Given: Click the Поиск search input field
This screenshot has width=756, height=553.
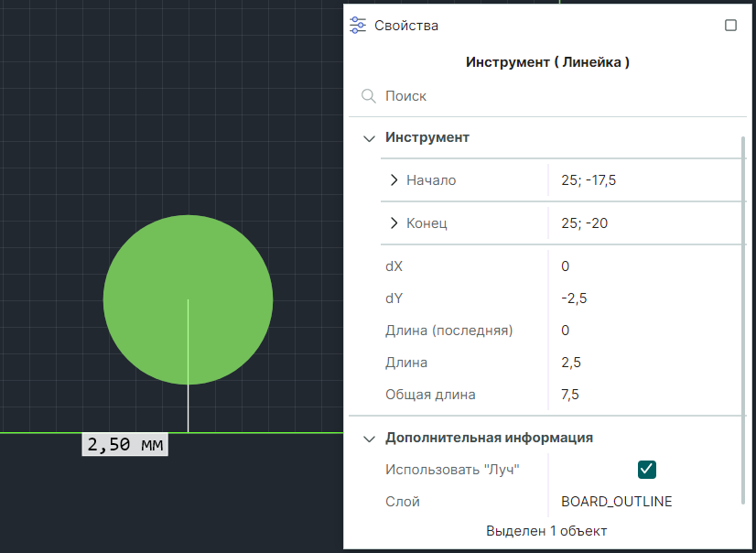Looking at the screenshot, I should click(549, 96).
